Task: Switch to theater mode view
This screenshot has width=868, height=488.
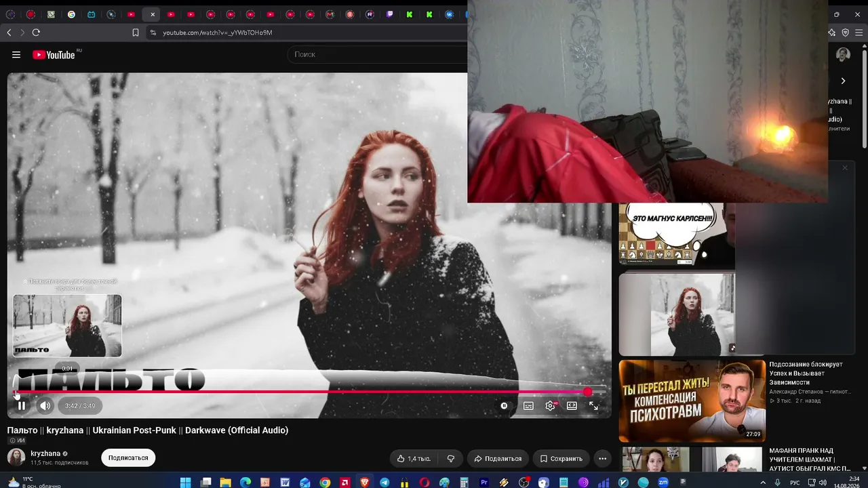Action: click(x=572, y=406)
